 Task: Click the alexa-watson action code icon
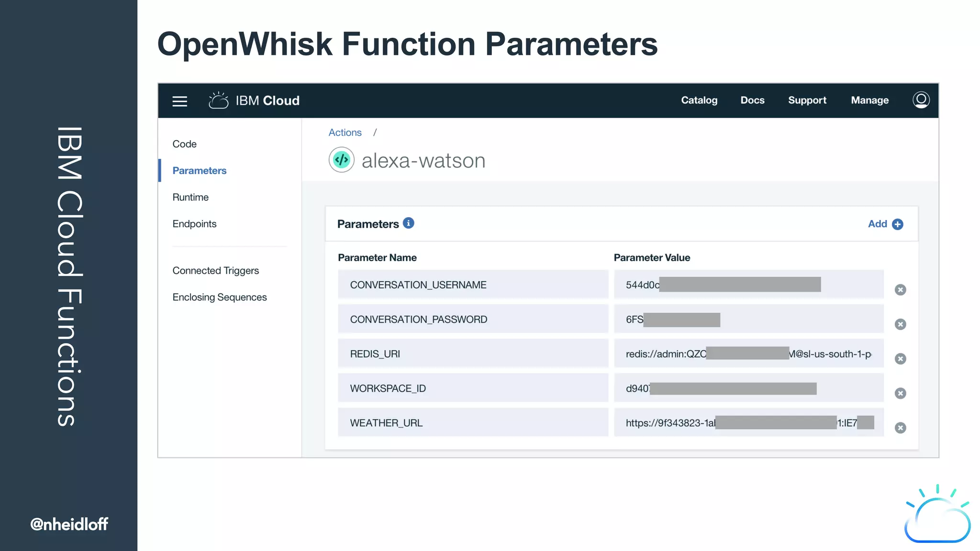point(341,160)
